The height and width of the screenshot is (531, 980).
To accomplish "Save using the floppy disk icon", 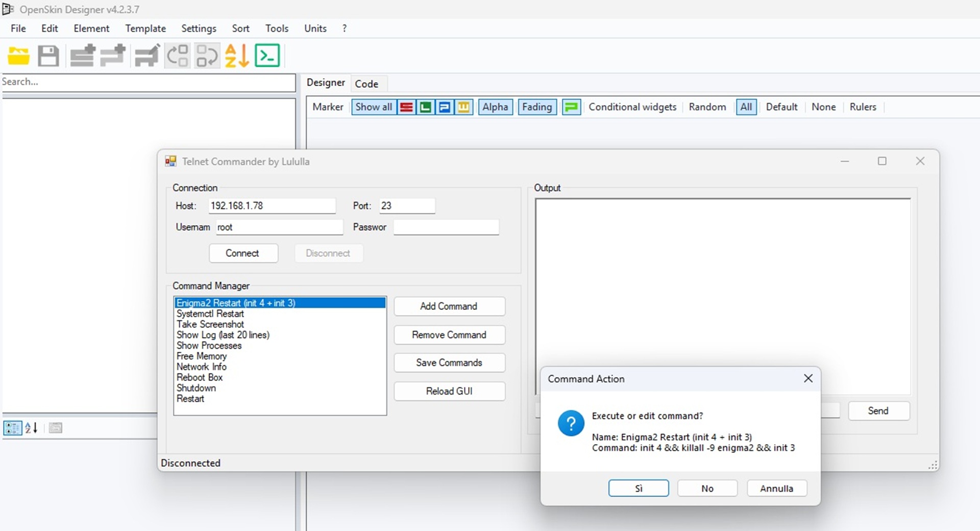I will 48,56.
